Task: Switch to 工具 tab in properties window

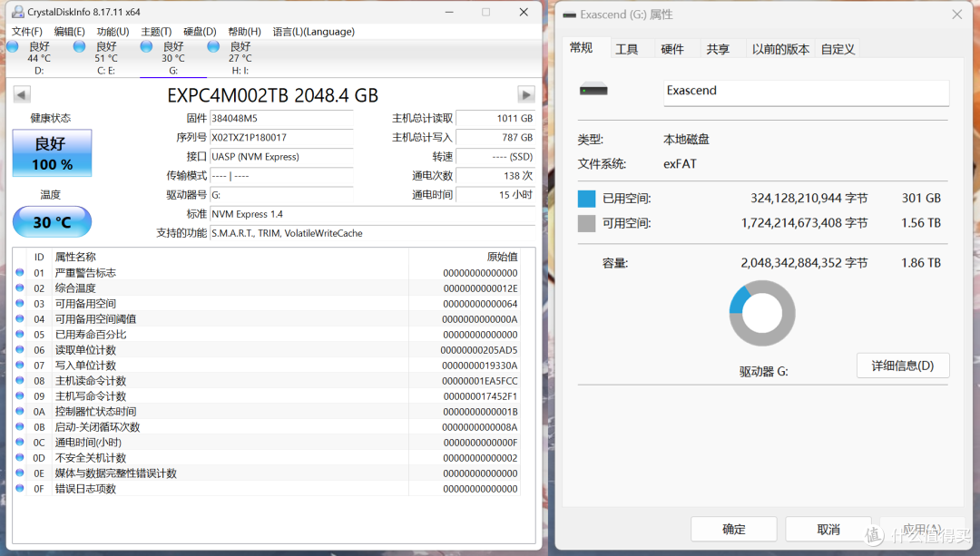Action: 626,49
